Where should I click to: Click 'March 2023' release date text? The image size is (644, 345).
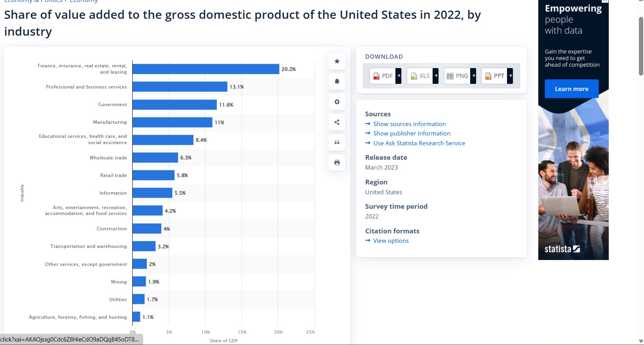[381, 168]
